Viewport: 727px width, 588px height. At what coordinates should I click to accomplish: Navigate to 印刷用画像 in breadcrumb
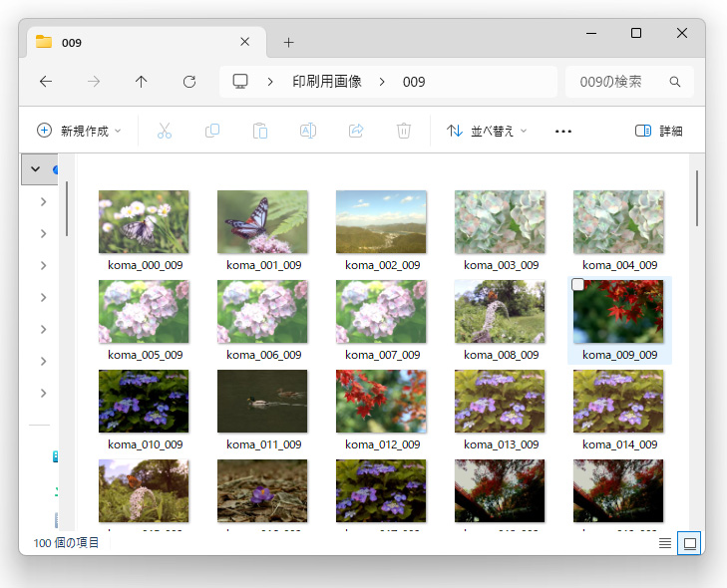click(x=327, y=82)
